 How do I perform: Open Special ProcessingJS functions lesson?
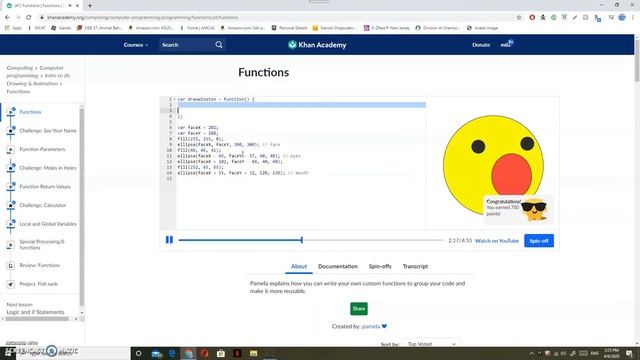click(x=42, y=244)
